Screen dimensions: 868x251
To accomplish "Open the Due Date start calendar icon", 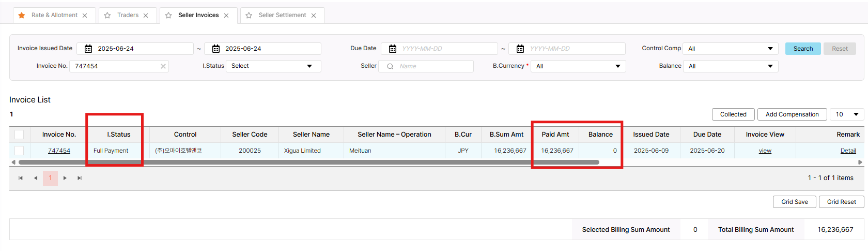I will (393, 49).
